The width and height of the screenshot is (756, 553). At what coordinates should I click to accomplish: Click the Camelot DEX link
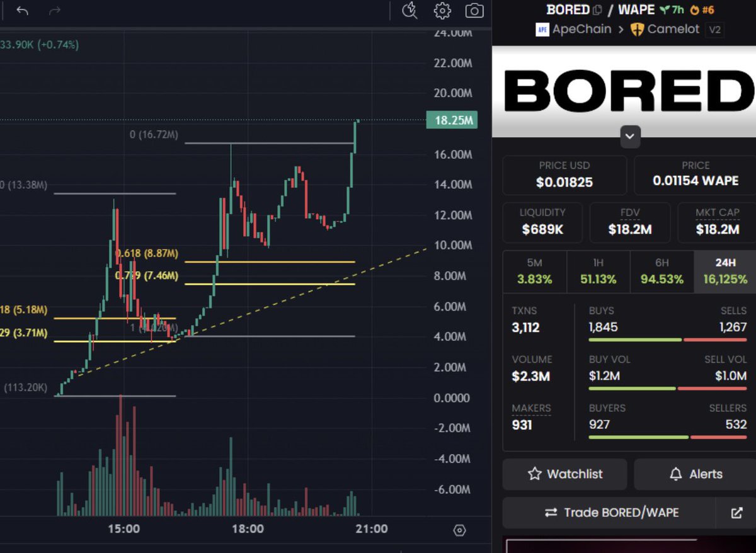[673, 29]
